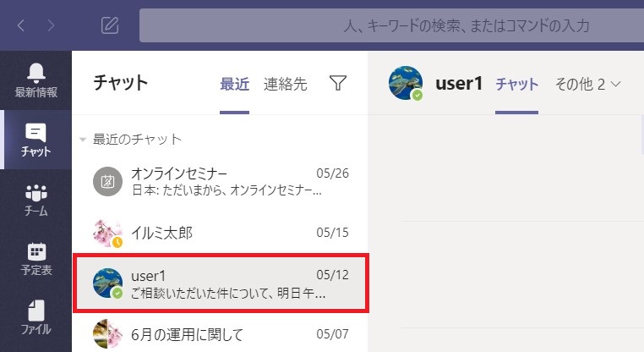This screenshot has width=644, height=352.
Task: Open 予定表 calendar in the sidebar
Action: (36, 259)
